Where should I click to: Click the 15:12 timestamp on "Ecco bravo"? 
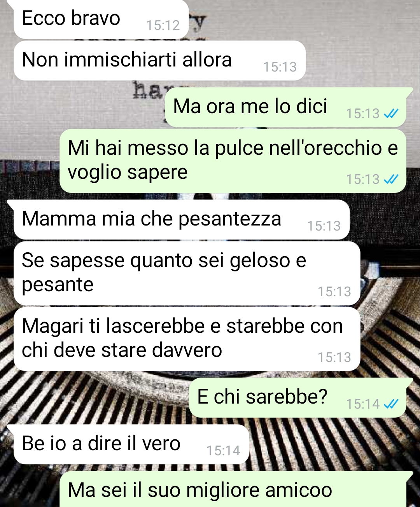[x=163, y=26]
